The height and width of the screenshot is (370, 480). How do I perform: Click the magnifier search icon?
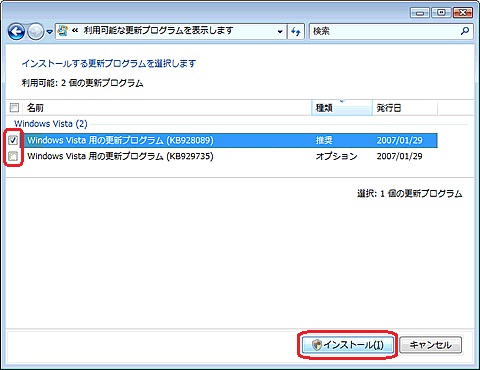coord(465,31)
